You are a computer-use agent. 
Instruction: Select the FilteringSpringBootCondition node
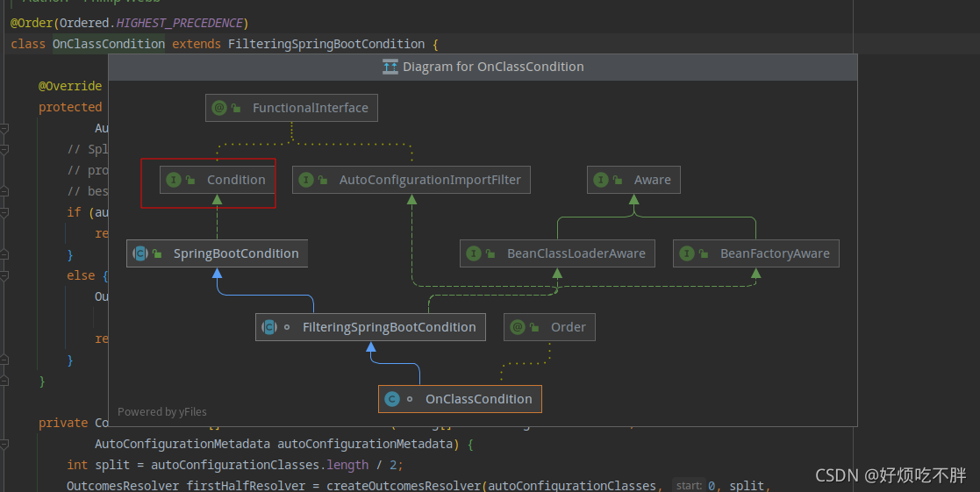click(370, 327)
